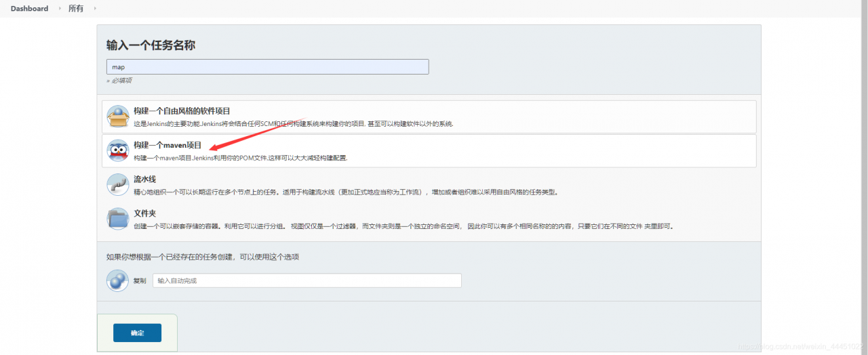Click the copy (复制) spheres icon

click(x=117, y=280)
